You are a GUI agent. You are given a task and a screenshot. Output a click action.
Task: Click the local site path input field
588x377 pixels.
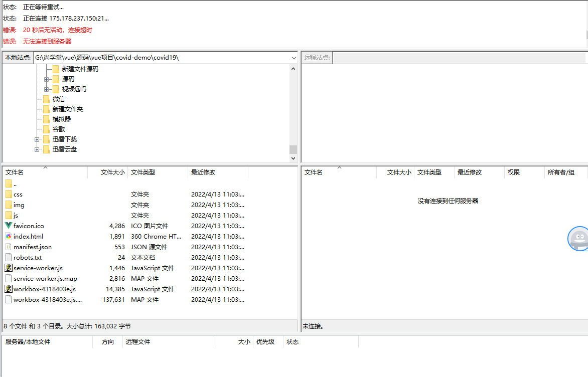pyautogui.click(x=162, y=58)
